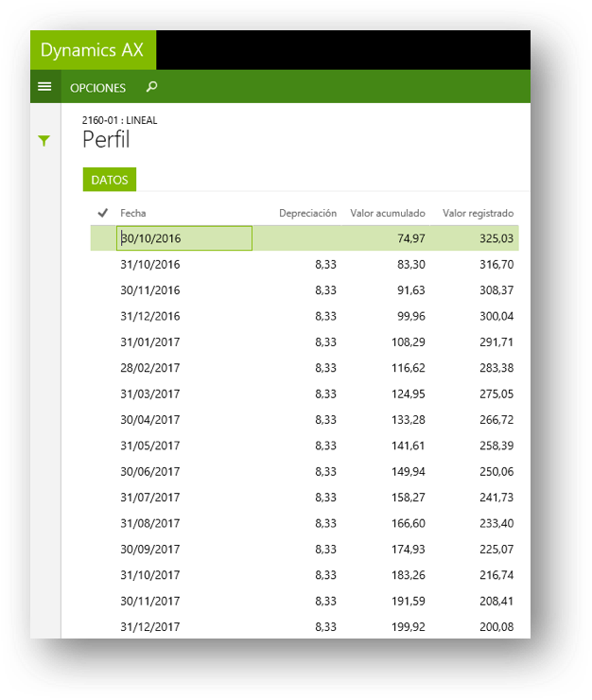The height and width of the screenshot is (700, 592).
Task: Select the 31/12/2016 date cell
Action: pyautogui.click(x=150, y=316)
